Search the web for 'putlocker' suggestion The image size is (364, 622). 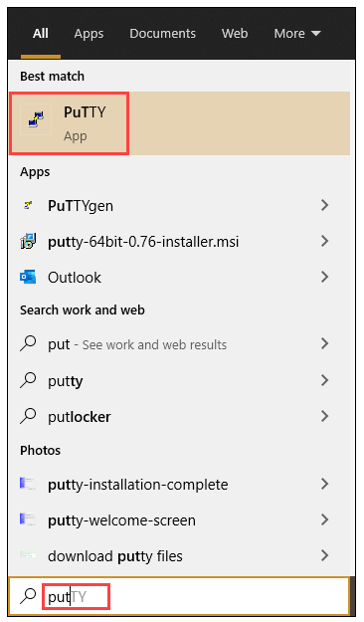(x=80, y=417)
